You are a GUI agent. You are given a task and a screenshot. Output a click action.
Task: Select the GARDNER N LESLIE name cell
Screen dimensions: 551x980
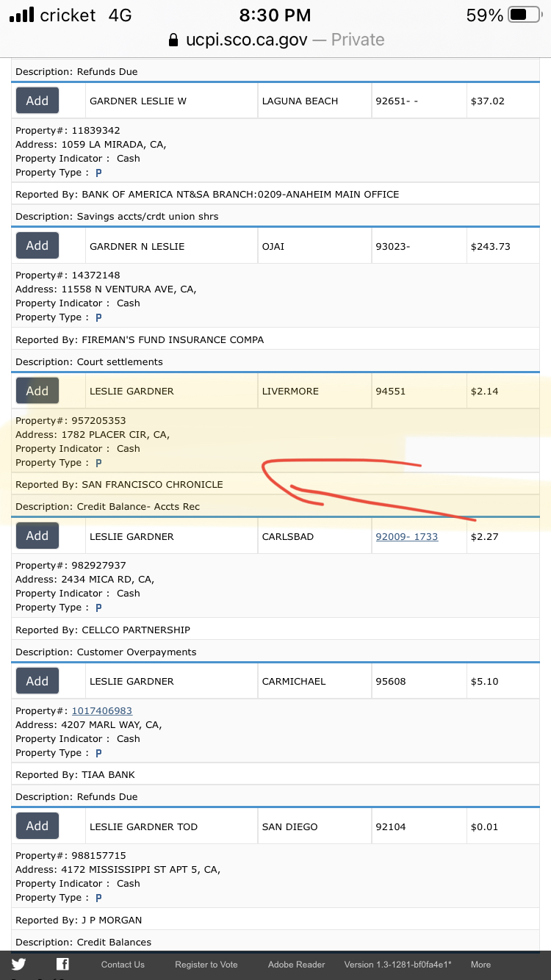[170, 246]
